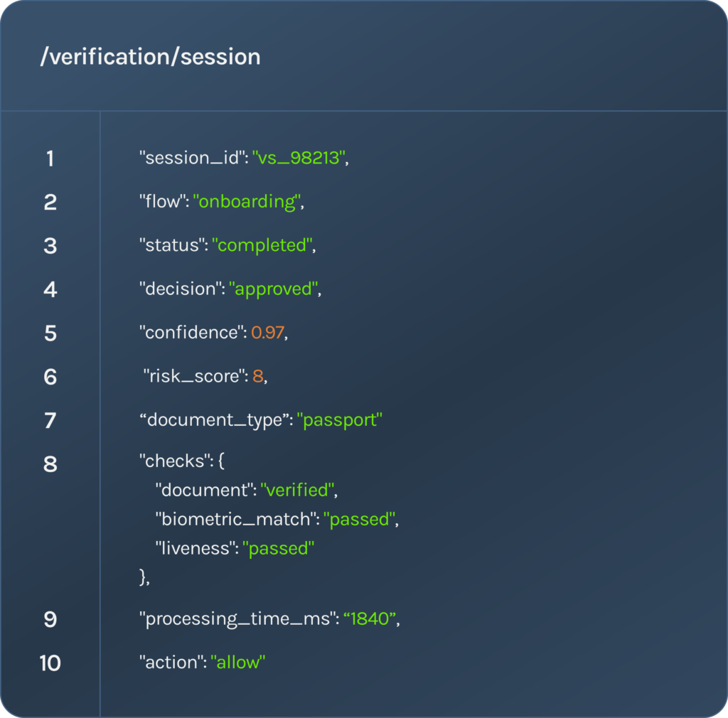Select line number 10 in gutter

click(x=50, y=663)
